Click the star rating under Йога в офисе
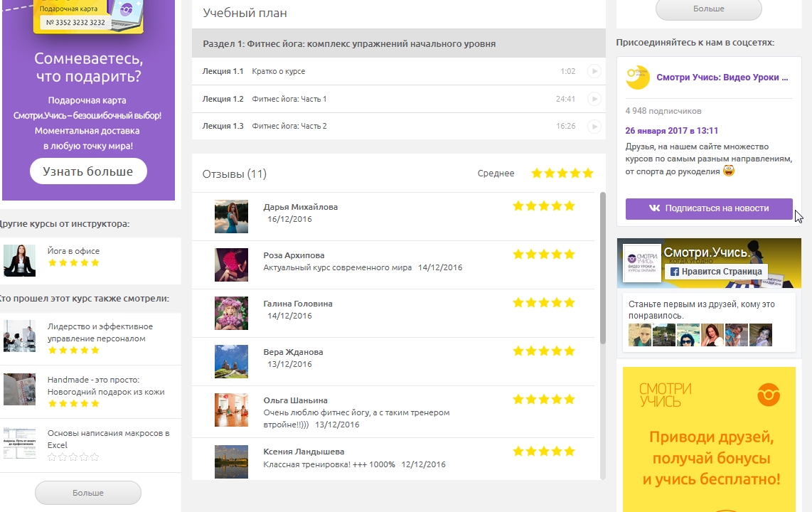 pos(73,262)
